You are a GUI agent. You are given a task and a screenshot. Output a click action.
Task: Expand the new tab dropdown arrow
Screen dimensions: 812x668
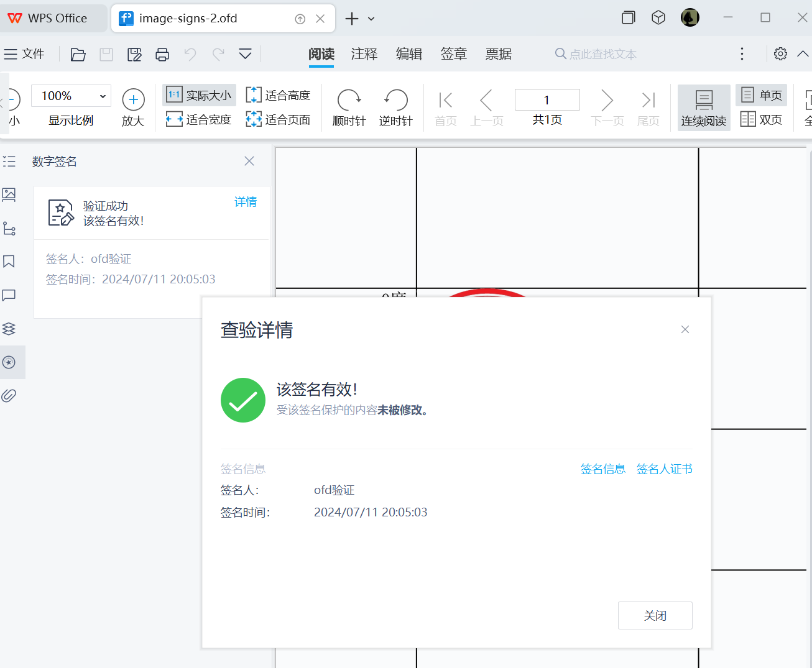371,19
